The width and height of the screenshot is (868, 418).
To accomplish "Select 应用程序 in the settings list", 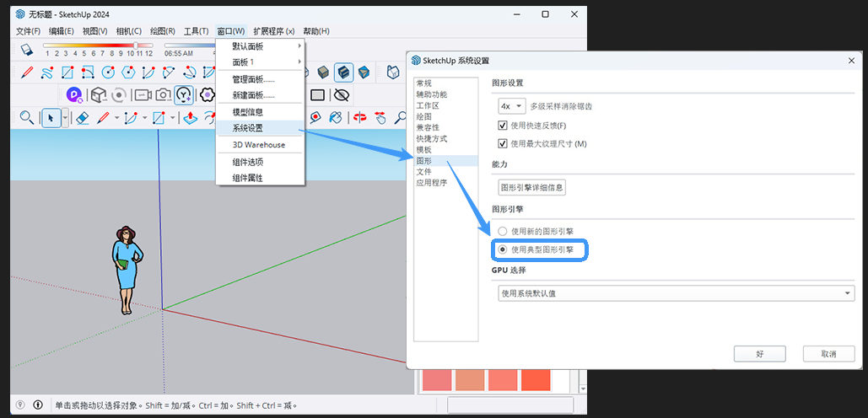I will [x=432, y=183].
